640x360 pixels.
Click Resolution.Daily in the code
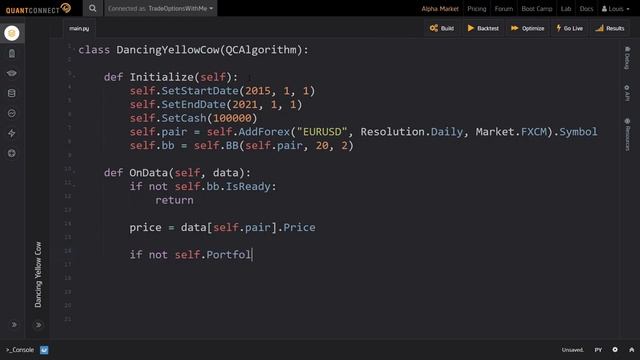click(x=411, y=132)
